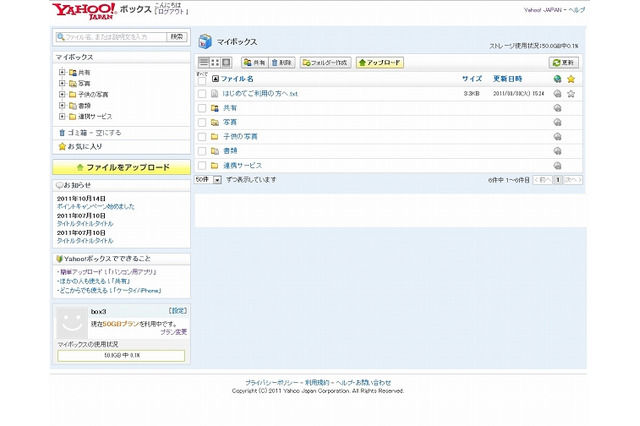
Task: Click share globe icon in 書類 row
Action: [x=557, y=151]
